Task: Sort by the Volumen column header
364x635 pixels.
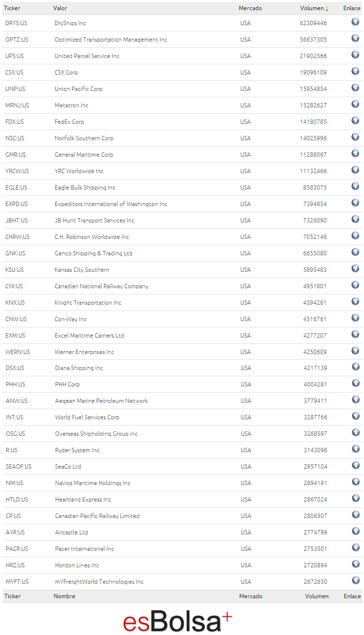Action: click(314, 8)
